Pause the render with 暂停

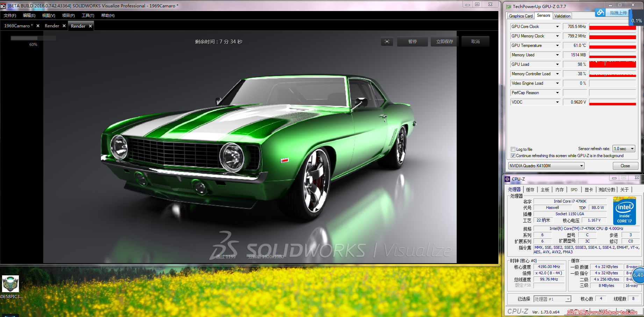pos(413,42)
